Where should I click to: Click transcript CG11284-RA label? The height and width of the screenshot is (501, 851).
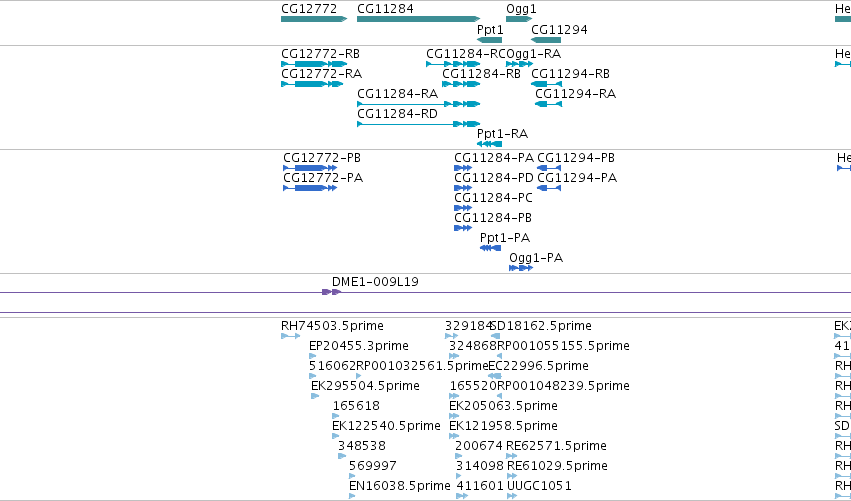click(397, 93)
